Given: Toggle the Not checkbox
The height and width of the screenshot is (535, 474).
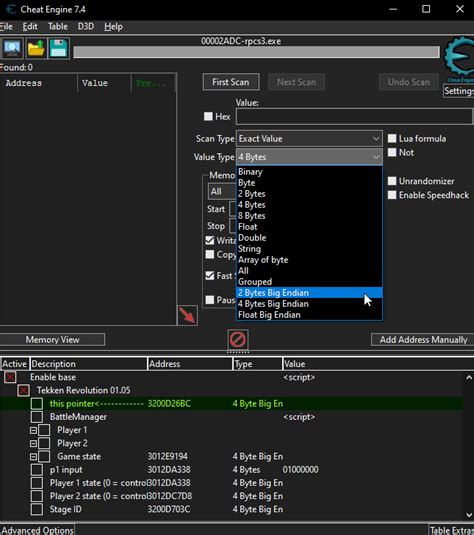Looking at the screenshot, I should coord(392,152).
